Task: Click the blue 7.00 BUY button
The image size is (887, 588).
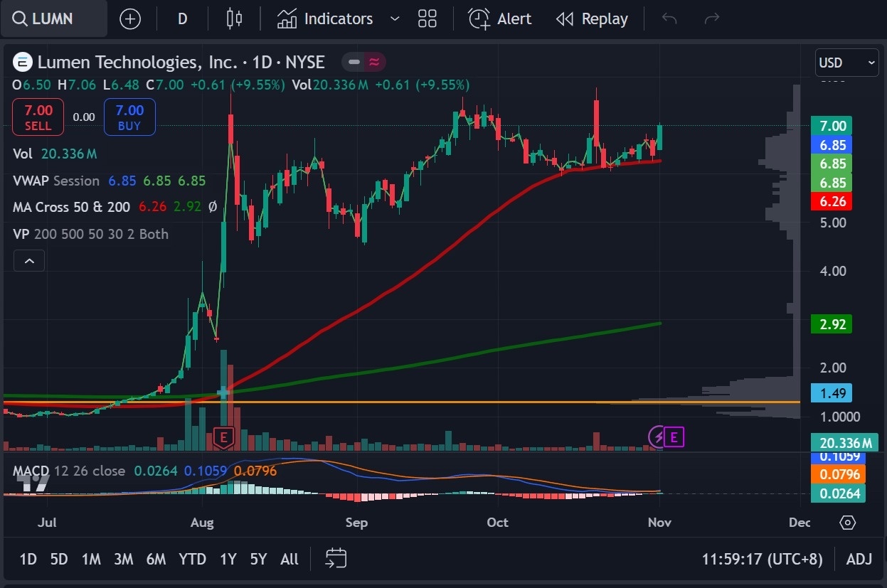Action: coord(129,117)
